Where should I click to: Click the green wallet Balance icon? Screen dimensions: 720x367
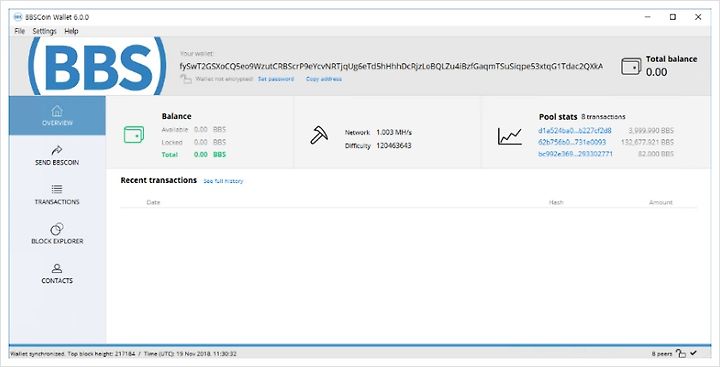tap(134, 135)
